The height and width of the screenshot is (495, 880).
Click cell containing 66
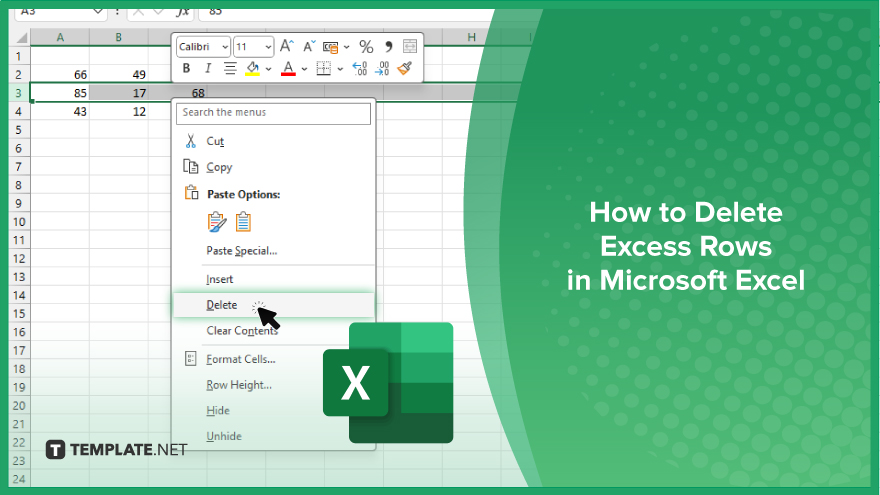[x=60, y=75]
